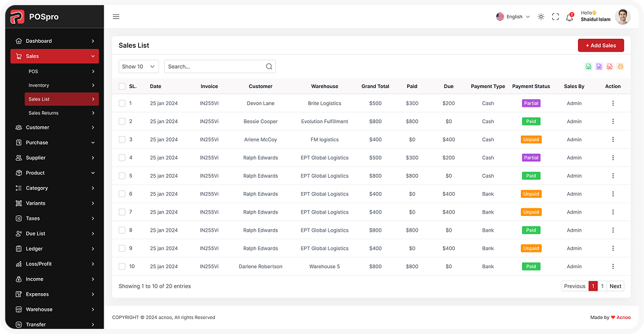
Task: Click the Add Sales button
Action: (x=601, y=46)
